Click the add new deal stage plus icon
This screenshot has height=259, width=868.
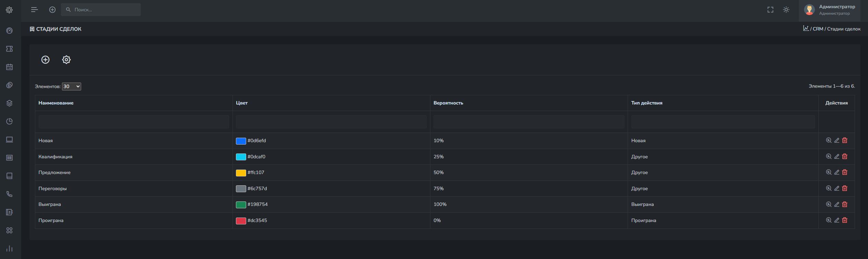pos(46,60)
